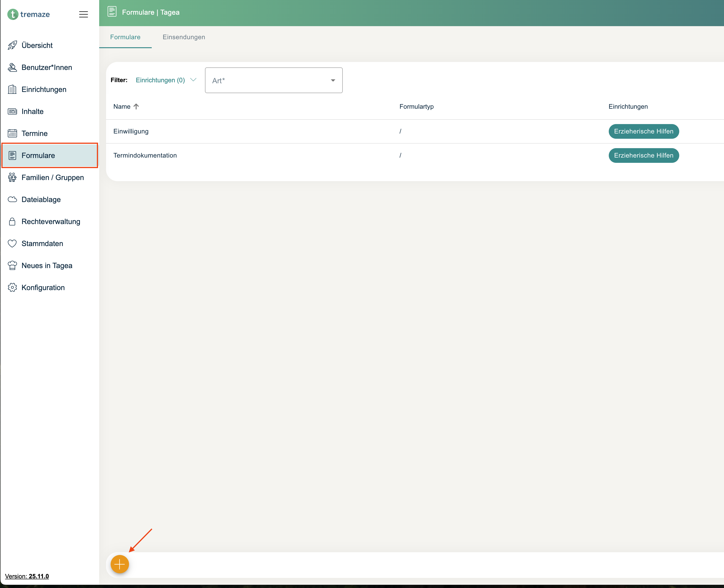Click the Stammdaten heart icon
This screenshot has width=724, height=588.
(x=12, y=244)
